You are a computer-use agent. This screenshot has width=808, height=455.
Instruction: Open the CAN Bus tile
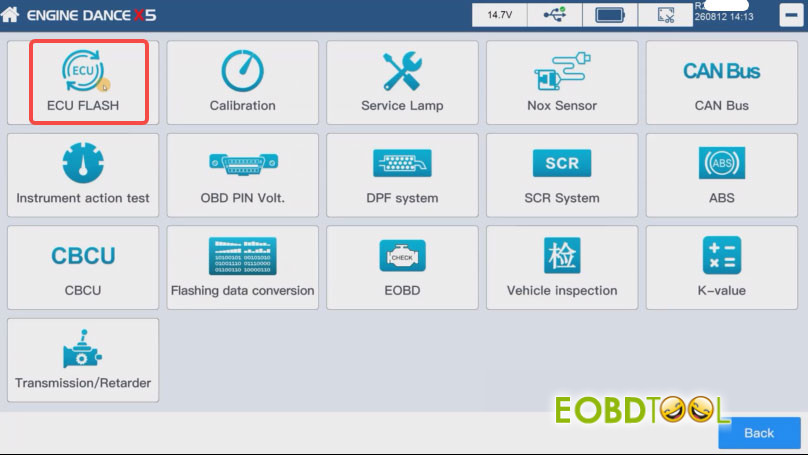click(x=722, y=82)
